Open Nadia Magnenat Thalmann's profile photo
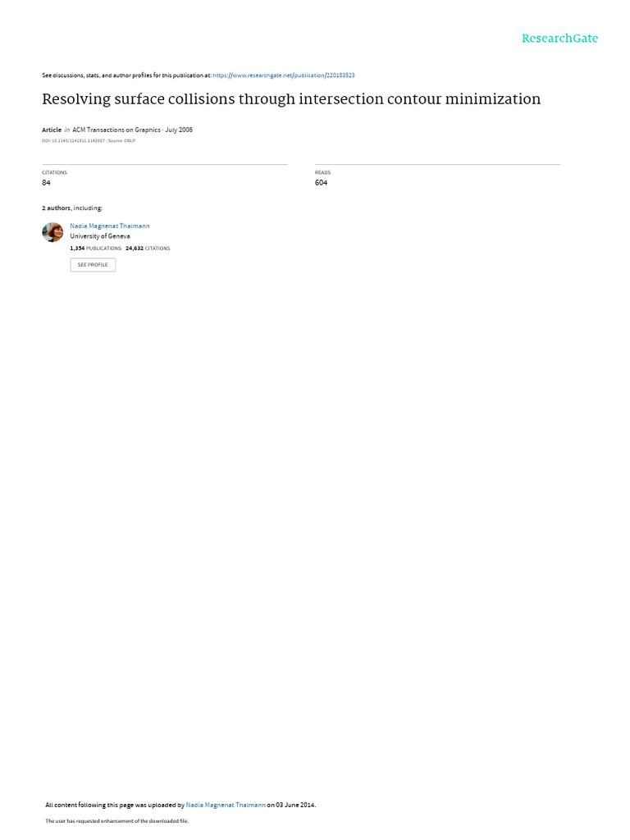Image resolution: width=630 pixels, height=840 pixels. 52,232
